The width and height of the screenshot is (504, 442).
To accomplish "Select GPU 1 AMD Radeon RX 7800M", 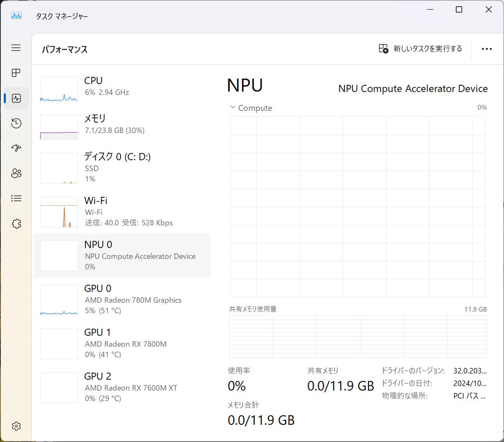I will 122,343.
